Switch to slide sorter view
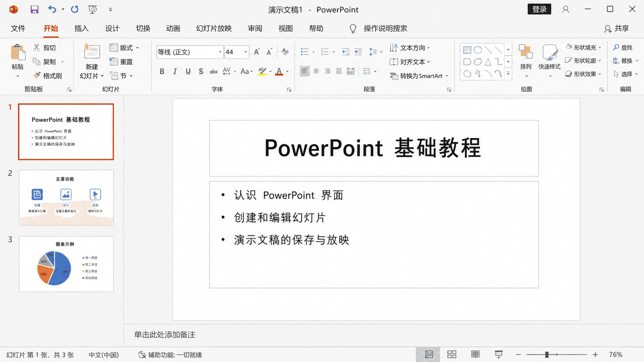 (452, 354)
